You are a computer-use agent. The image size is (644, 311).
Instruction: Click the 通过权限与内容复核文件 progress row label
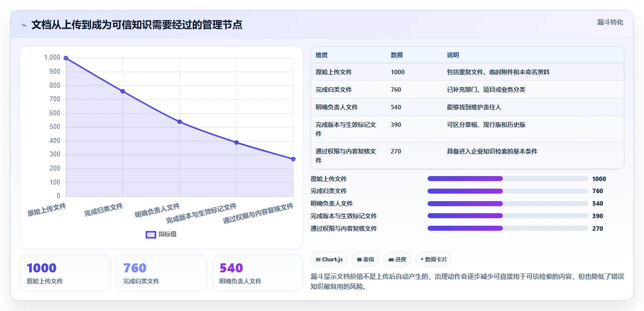click(x=344, y=229)
